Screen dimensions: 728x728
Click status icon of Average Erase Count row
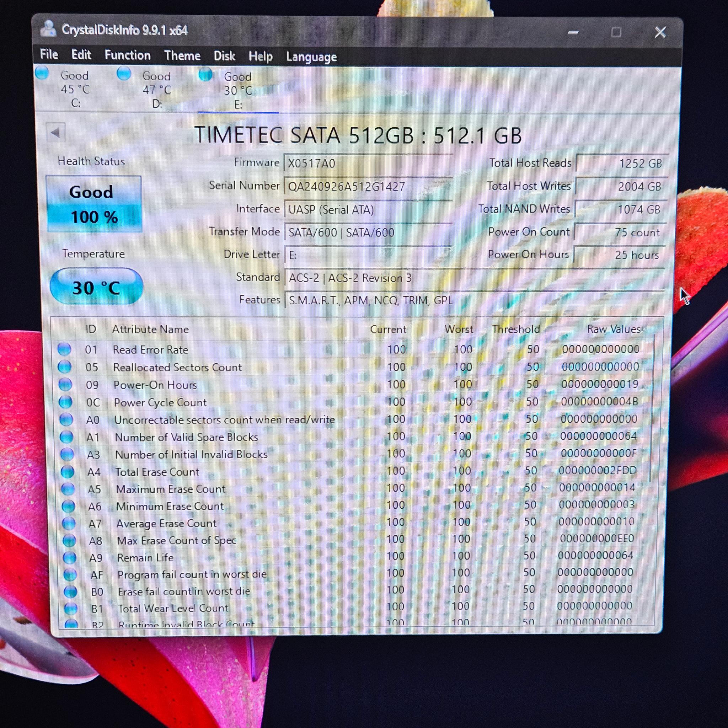[x=69, y=523]
